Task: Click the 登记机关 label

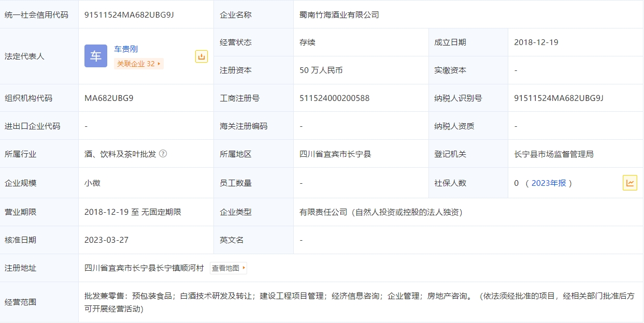Action: point(450,154)
